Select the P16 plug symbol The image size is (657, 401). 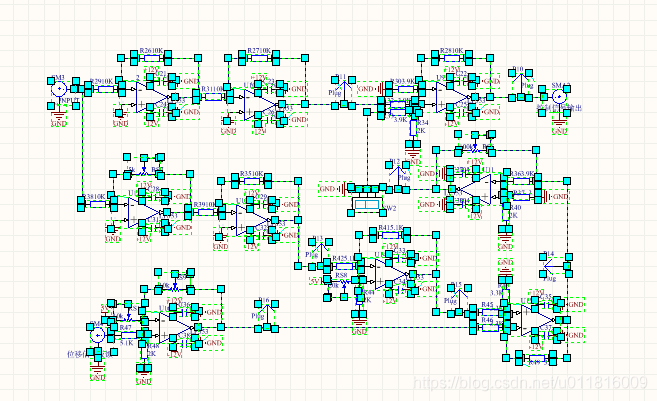click(267, 316)
